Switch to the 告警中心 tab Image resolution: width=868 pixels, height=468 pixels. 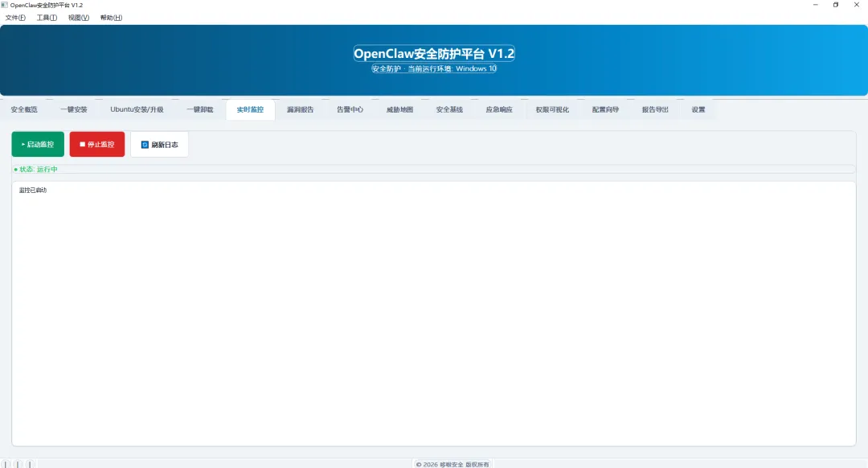[350, 109]
